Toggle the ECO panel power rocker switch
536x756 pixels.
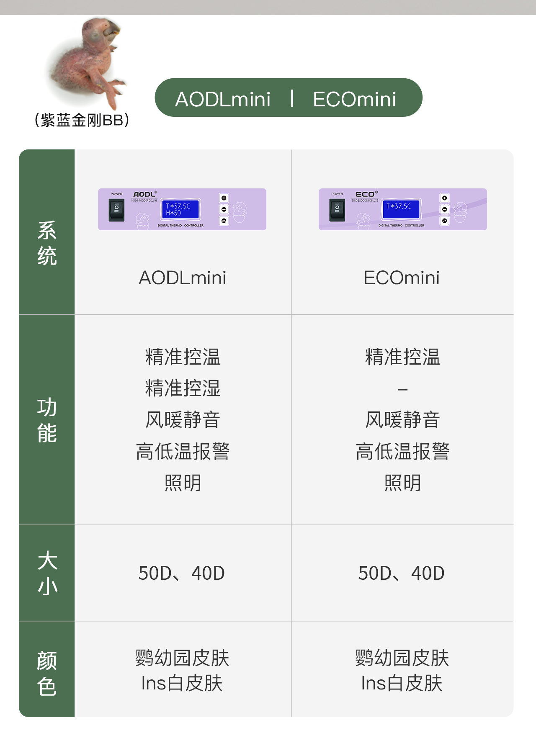337,209
